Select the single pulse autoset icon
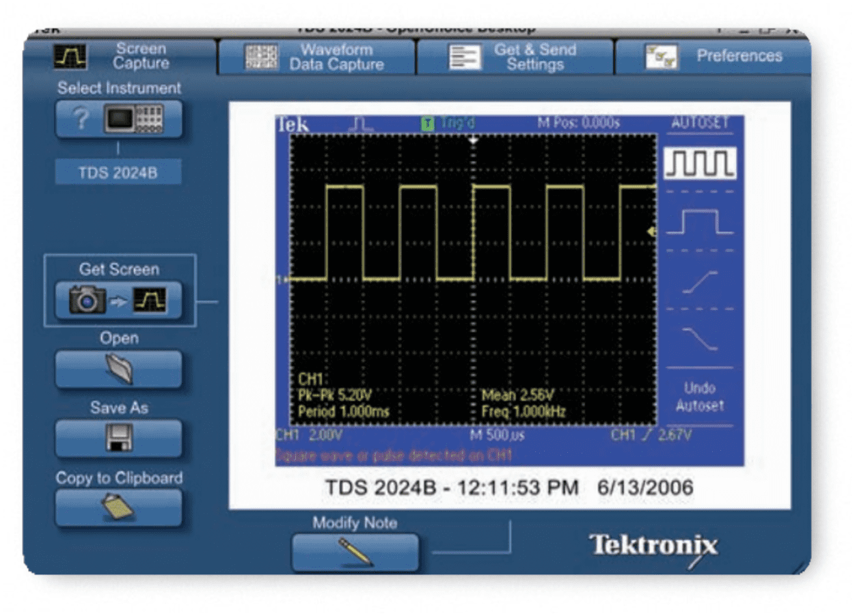 tap(700, 223)
